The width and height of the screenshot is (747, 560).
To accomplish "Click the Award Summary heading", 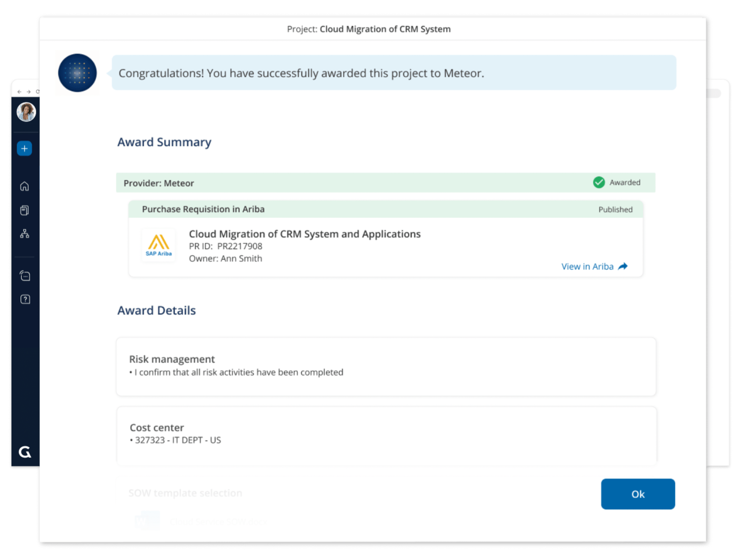I will pyautogui.click(x=164, y=142).
